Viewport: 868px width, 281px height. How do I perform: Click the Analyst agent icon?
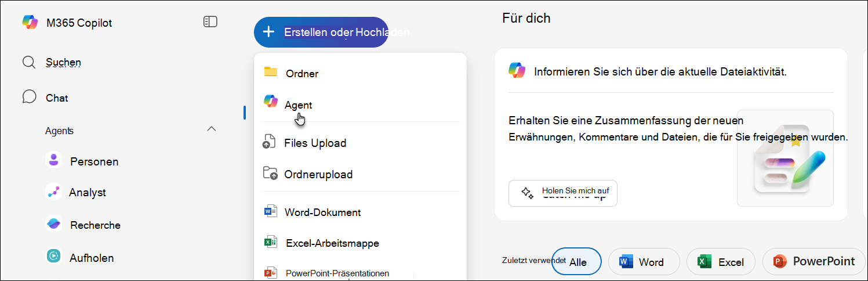coord(53,192)
